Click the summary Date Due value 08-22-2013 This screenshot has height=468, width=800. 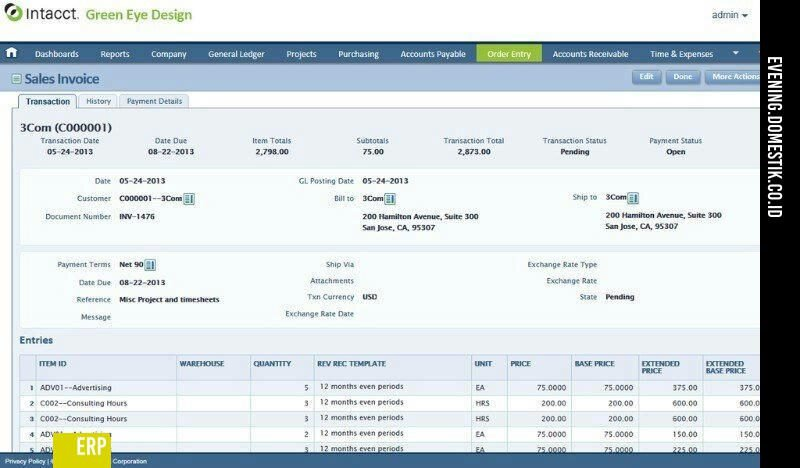coord(171,152)
